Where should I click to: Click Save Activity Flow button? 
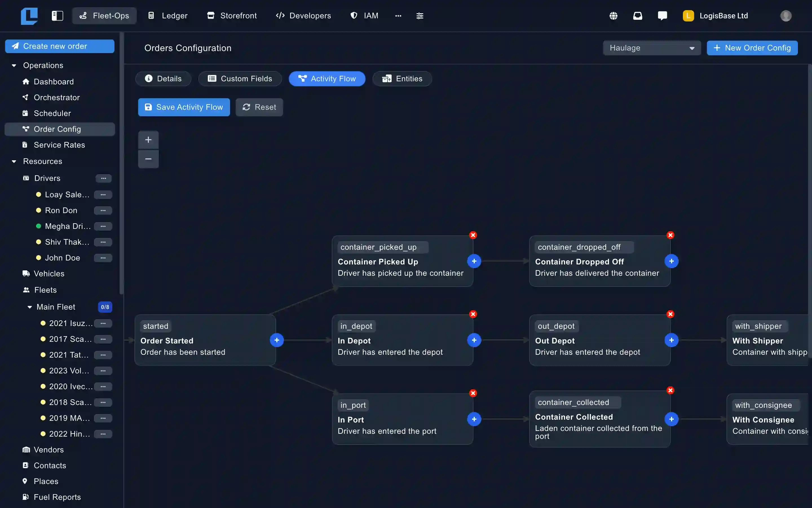[x=184, y=107]
